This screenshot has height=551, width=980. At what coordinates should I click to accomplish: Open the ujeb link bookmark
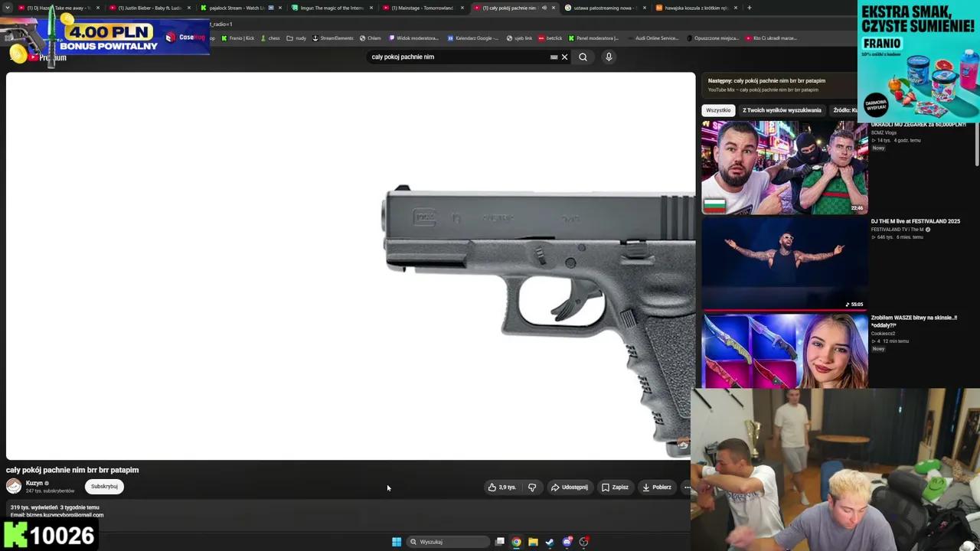[519, 38]
